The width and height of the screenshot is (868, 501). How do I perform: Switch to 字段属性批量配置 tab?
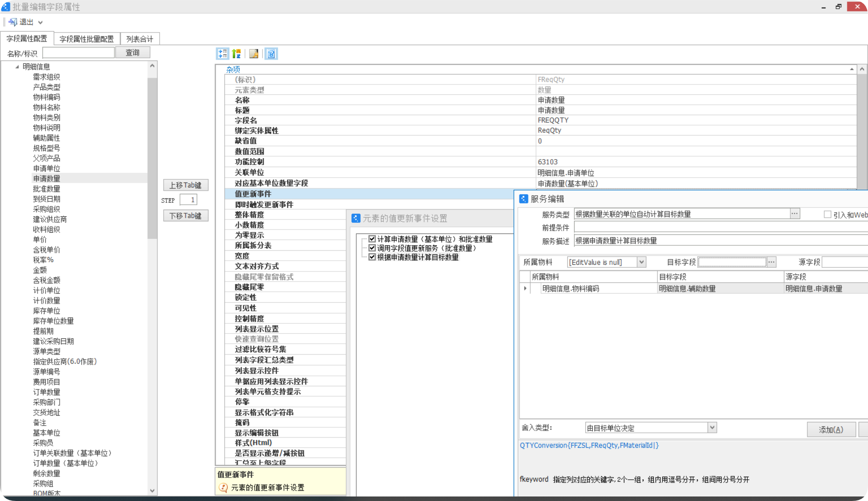tap(87, 39)
